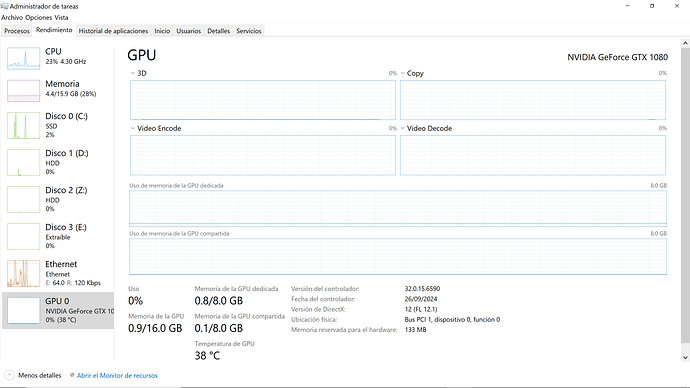Click the dedicated GPU memory usage graph

(x=398, y=208)
